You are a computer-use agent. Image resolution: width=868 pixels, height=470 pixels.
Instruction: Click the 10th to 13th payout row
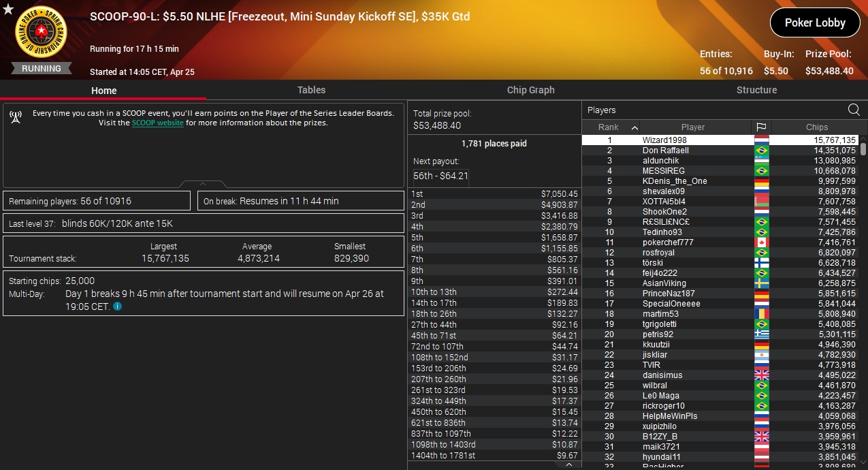coord(494,292)
